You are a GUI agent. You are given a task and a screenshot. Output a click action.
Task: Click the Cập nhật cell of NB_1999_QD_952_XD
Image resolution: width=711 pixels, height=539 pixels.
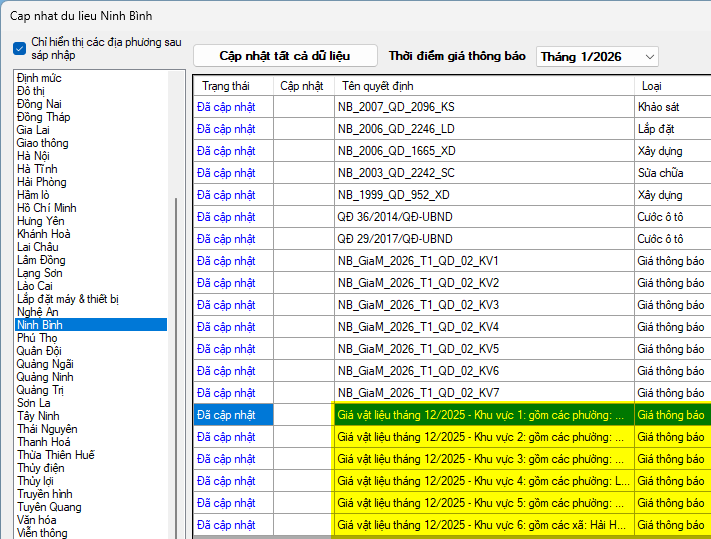tap(303, 195)
